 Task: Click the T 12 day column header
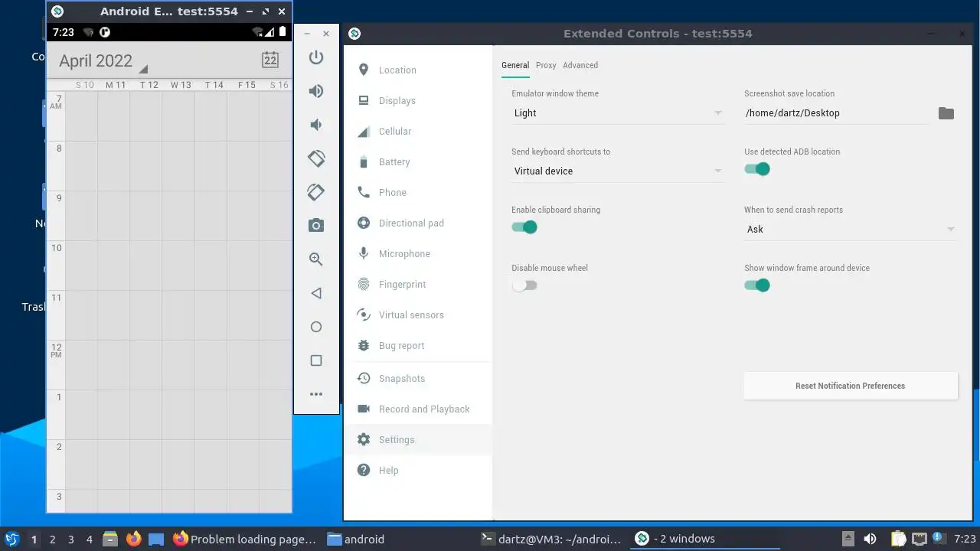(x=149, y=85)
